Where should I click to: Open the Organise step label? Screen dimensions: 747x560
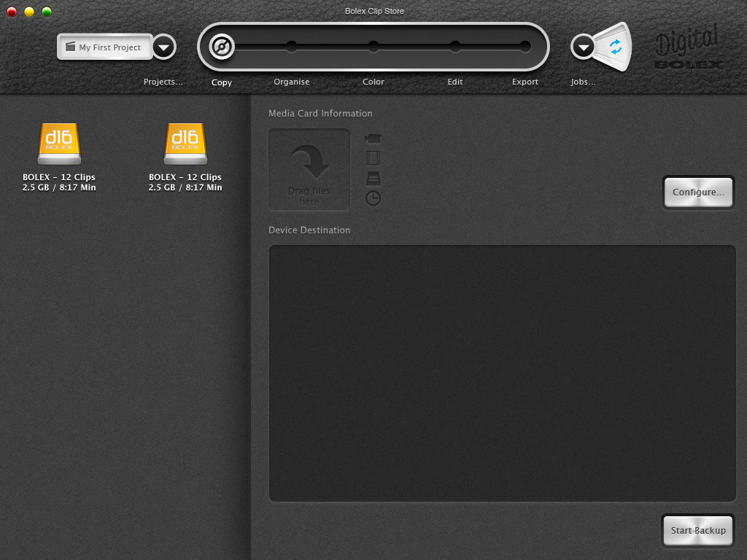(x=292, y=82)
